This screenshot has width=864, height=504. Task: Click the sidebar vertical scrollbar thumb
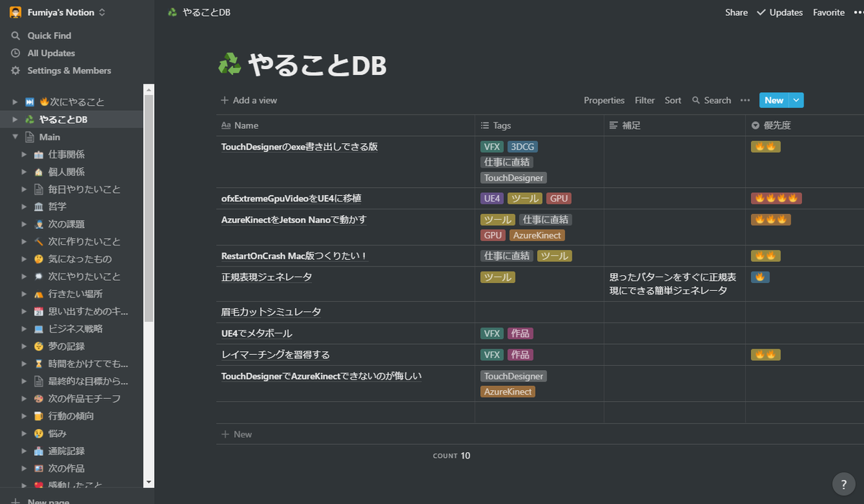149,209
